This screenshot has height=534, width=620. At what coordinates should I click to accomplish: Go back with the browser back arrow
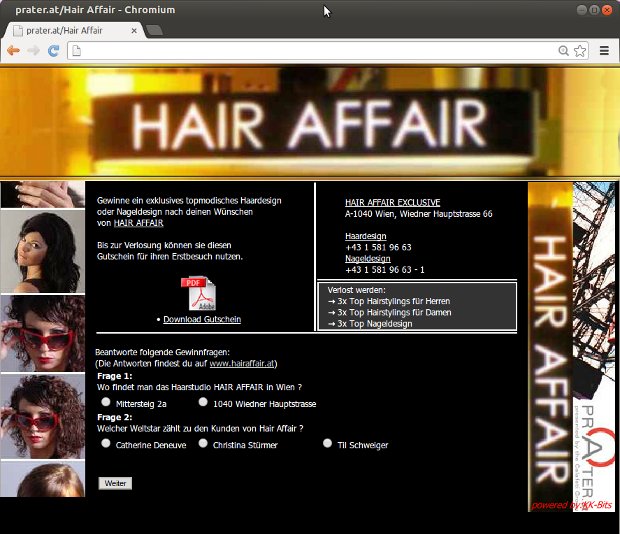coord(13,51)
